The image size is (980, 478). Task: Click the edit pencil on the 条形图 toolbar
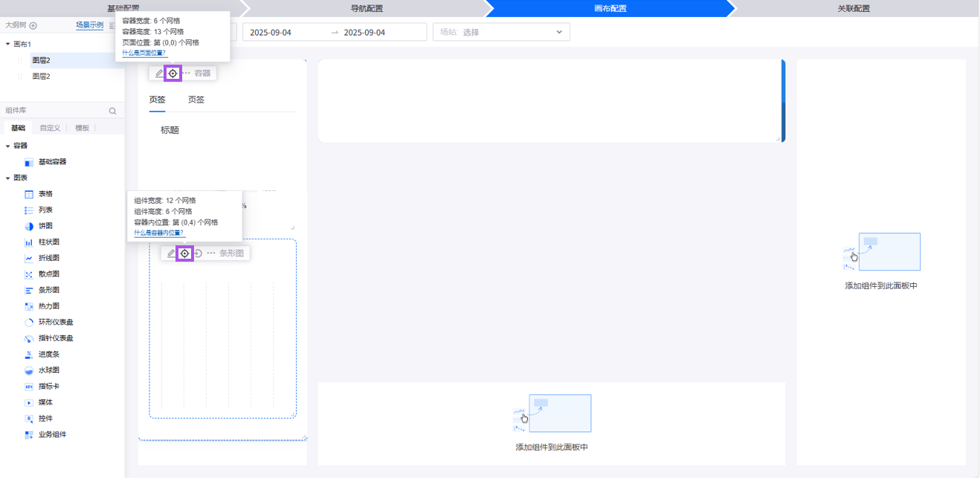pyautogui.click(x=171, y=253)
